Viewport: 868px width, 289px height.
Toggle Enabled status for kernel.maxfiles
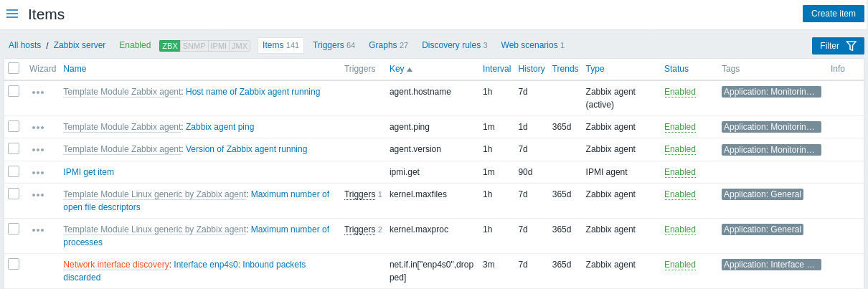tap(680, 194)
